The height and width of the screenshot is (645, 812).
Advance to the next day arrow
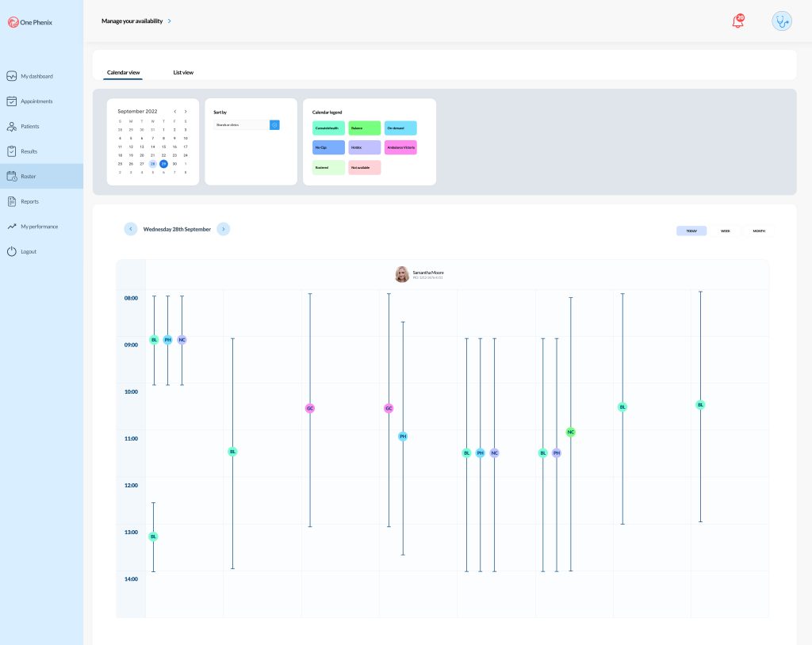[224, 229]
